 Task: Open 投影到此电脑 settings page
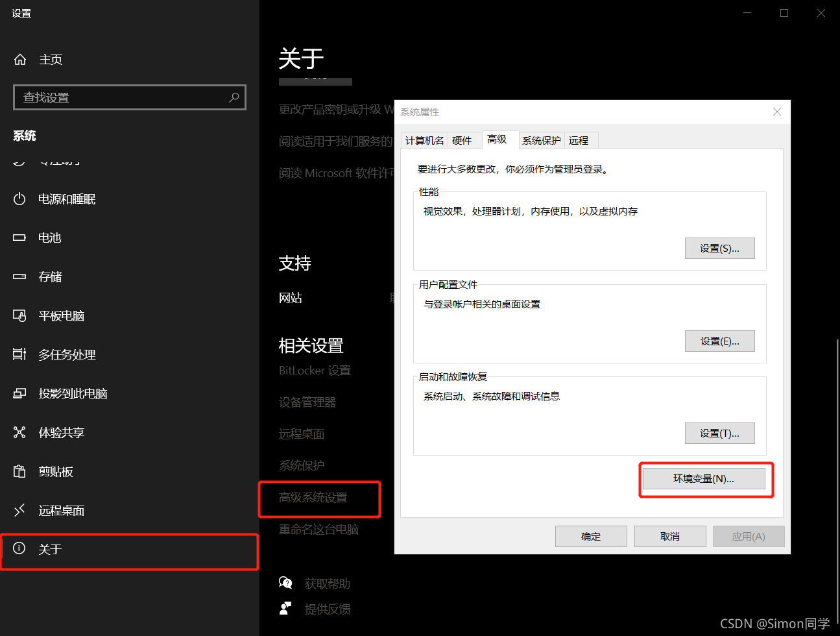(x=130, y=394)
